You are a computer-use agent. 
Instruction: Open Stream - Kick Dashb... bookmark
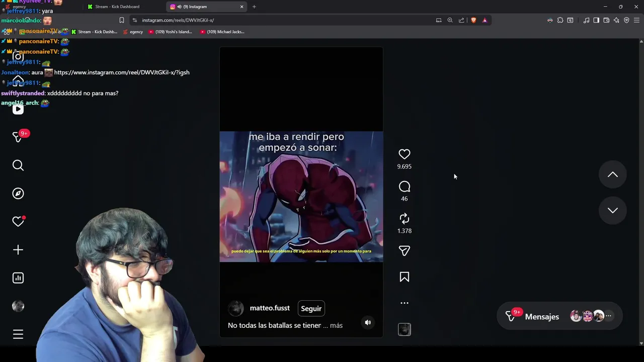[94, 32]
